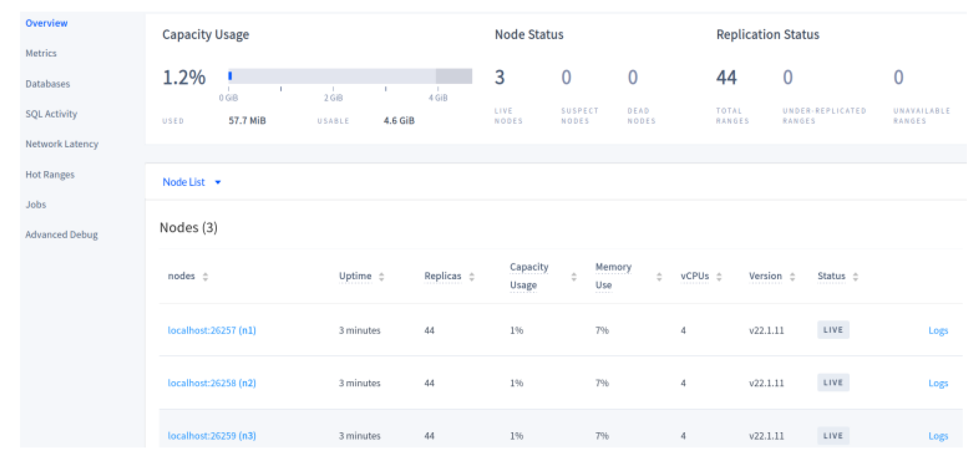Sort table by nodes column icon
Screen dimensions: 980x458
pyautogui.click(x=205, y=276)
